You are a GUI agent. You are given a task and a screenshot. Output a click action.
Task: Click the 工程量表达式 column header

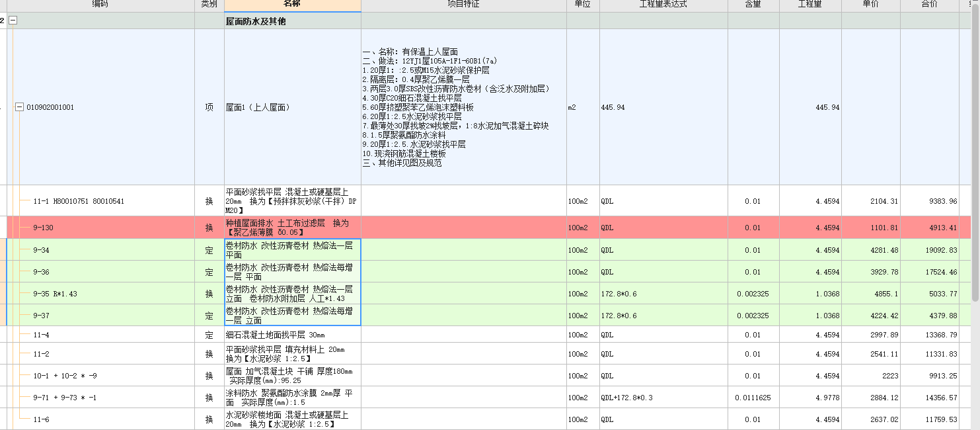tap(663, 5)
